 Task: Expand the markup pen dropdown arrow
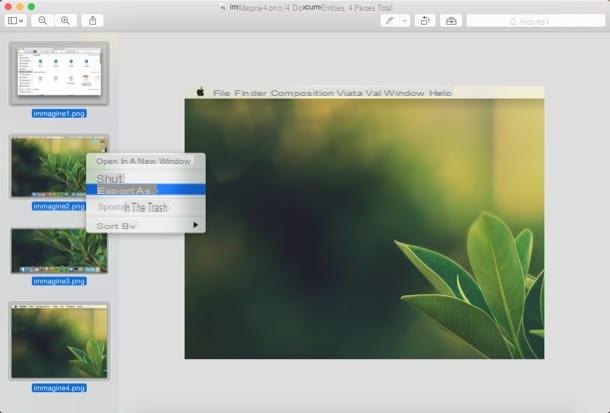click(x=405, y=21)
